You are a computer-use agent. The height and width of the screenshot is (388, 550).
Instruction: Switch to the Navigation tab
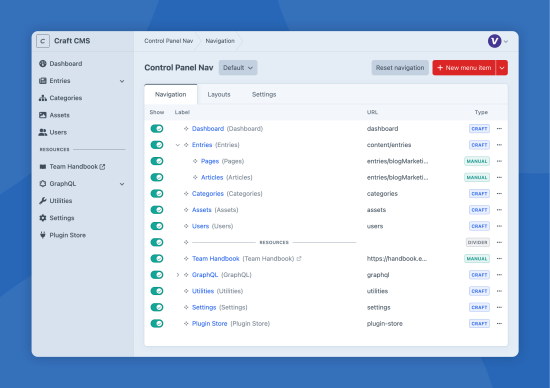(x=170, y=94)
